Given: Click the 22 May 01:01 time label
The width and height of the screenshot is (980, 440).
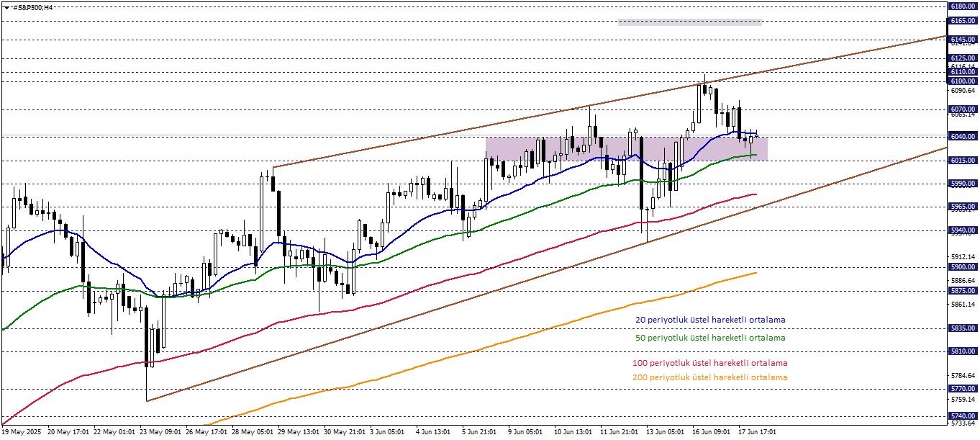Looking at the screenshot, I should pos(114,432).
